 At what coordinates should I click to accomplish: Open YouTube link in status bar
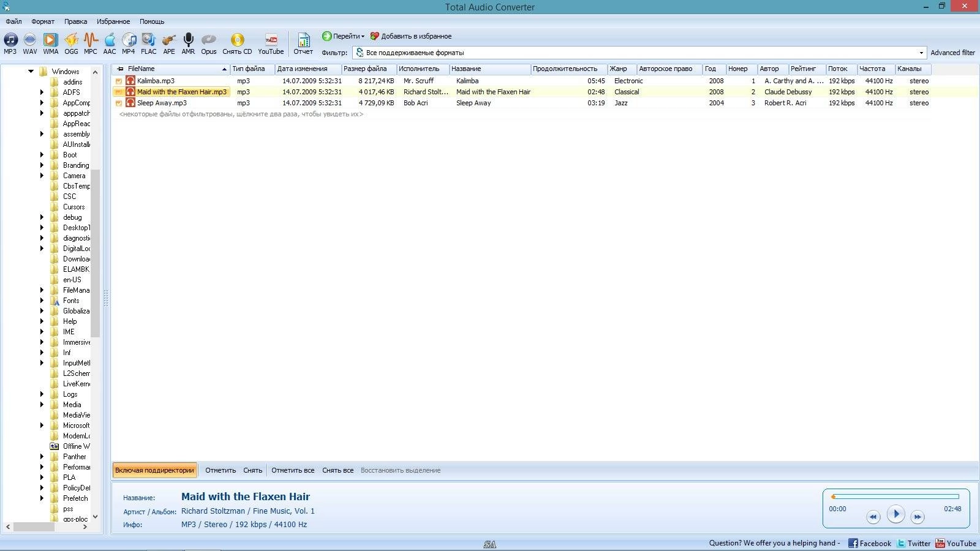pos(956,543)
